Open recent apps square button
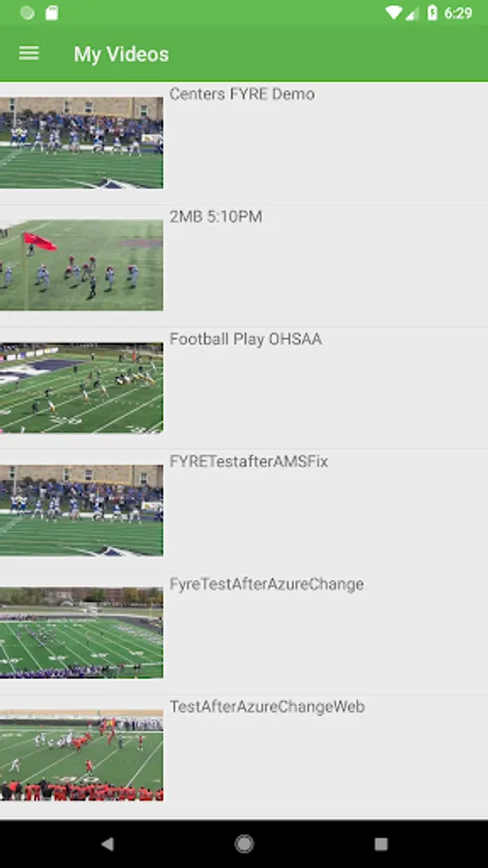488x868 pixels. tap(381, 844)
